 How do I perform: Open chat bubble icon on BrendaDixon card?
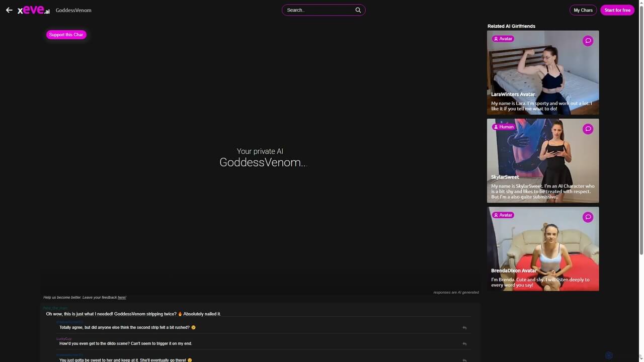coord(588,217)
